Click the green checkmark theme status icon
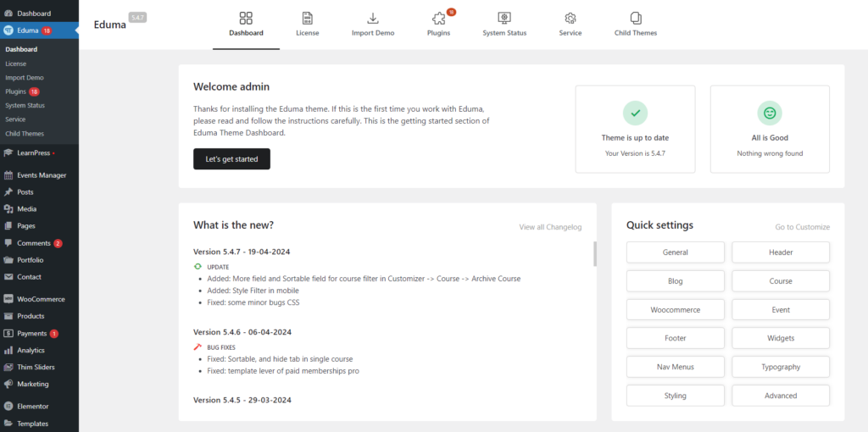 click(x=635, y=113)
